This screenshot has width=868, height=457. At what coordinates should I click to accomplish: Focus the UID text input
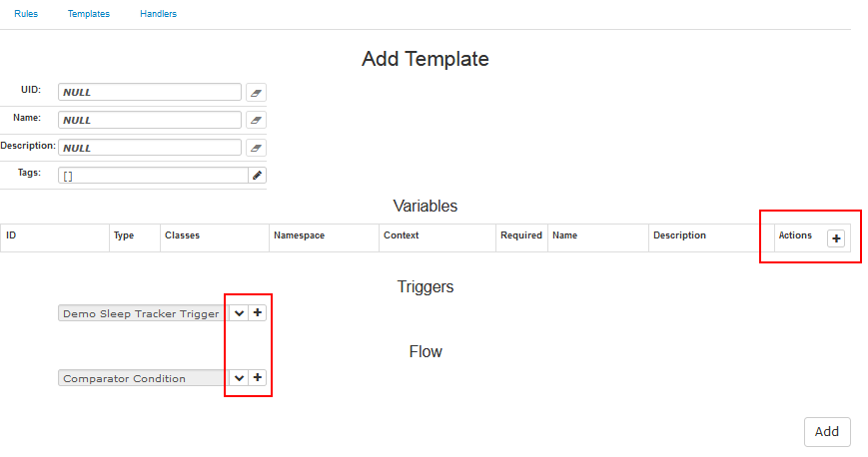coord(150,92)
